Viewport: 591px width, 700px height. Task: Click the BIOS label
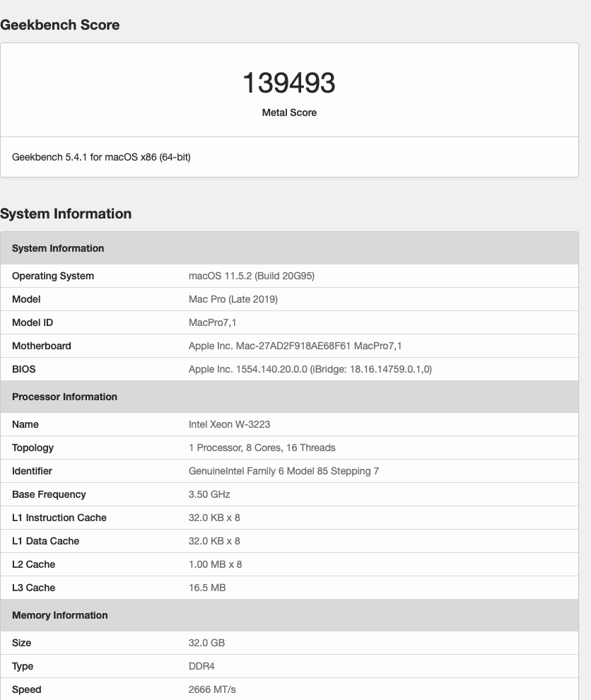pos(23,369)
